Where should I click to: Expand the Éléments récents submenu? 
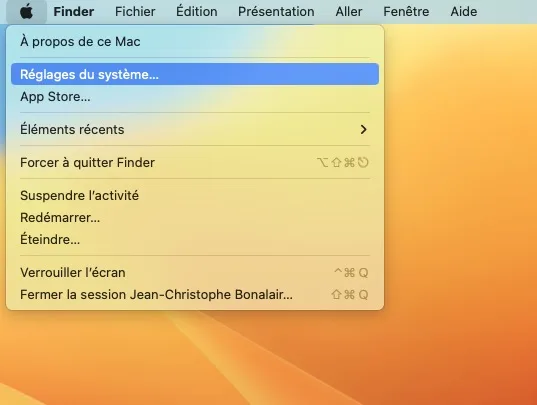tap(195, 129)
